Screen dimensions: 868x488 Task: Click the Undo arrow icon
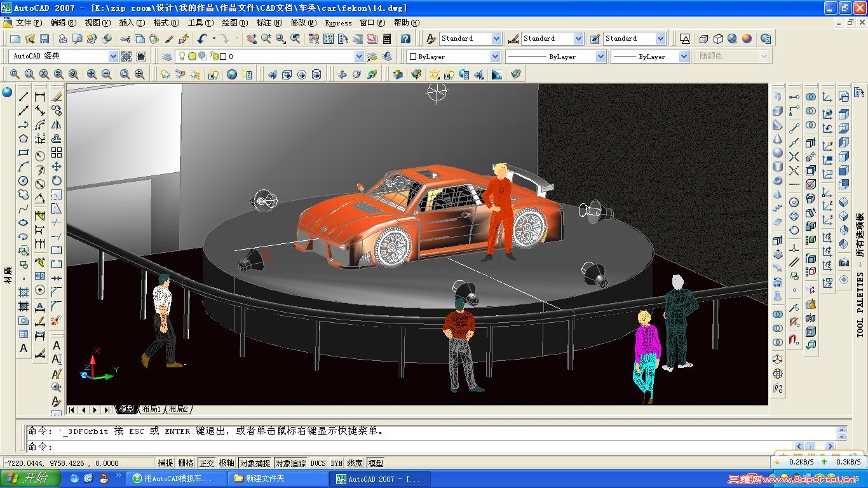coord(202,39)
